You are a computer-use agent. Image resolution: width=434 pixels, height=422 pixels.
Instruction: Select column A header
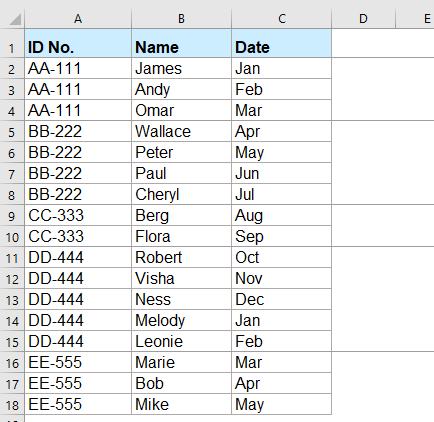point(78,19)
